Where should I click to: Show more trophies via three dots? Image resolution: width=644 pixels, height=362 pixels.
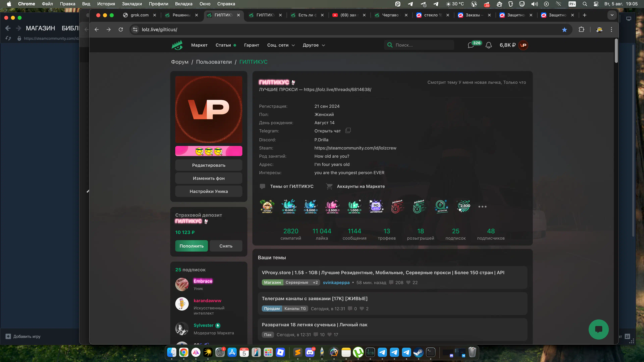pyautogui.click(x=482, y=207)
